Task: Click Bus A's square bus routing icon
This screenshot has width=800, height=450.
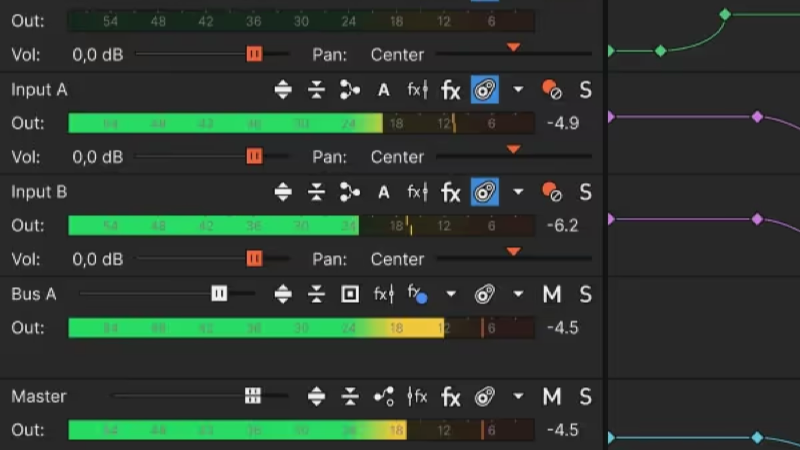Action: [x=350, y=294]
